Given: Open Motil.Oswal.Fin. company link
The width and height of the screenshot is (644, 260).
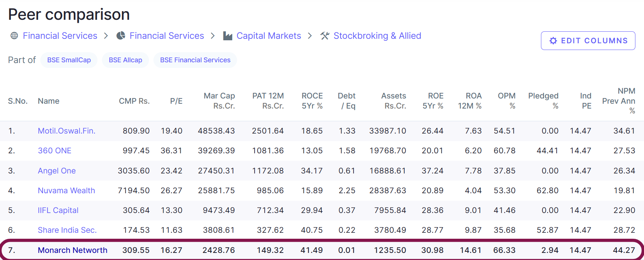Looking at the screenshot, I should [x=66, y=131].
